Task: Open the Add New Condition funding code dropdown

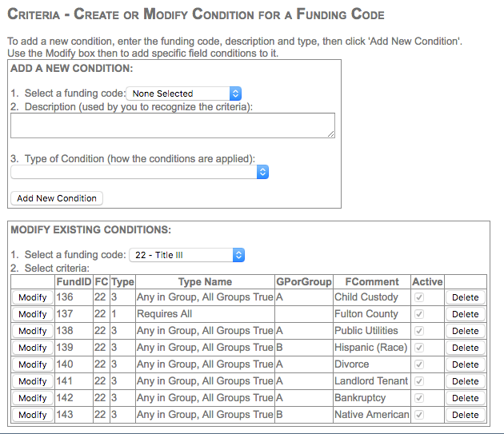Action: 185,94
